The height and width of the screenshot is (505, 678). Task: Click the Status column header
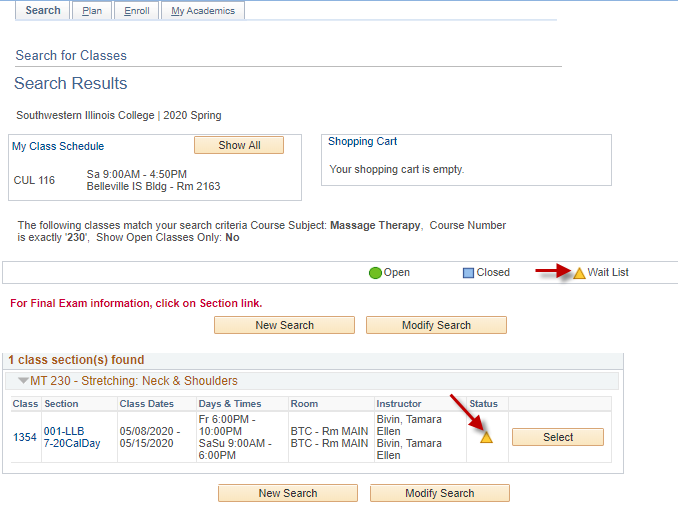484,404
